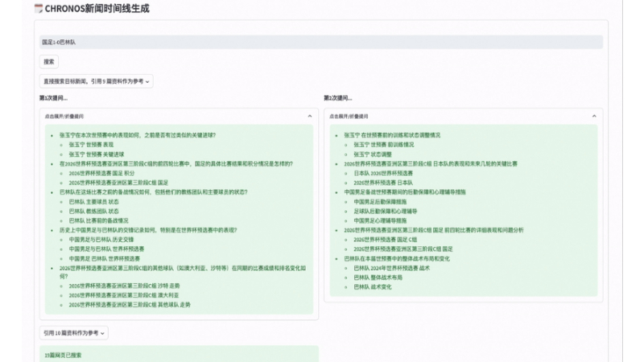Image resolution: width=644 pixels, height=362 pixels.
Task: Select question 张玉宁在本次世预赛中的表现如何
Action: (x=138, y=135)
